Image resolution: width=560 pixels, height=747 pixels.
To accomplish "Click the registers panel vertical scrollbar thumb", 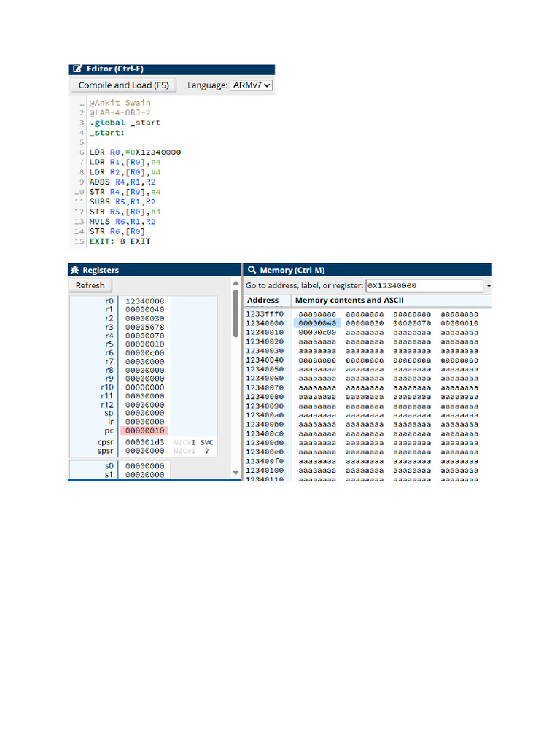I will click(236, 314).
